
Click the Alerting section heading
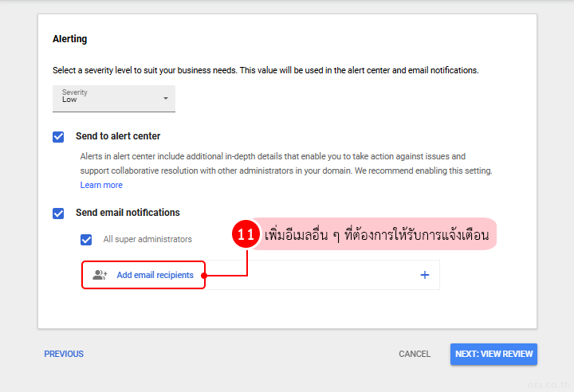(x=70, y=38)
